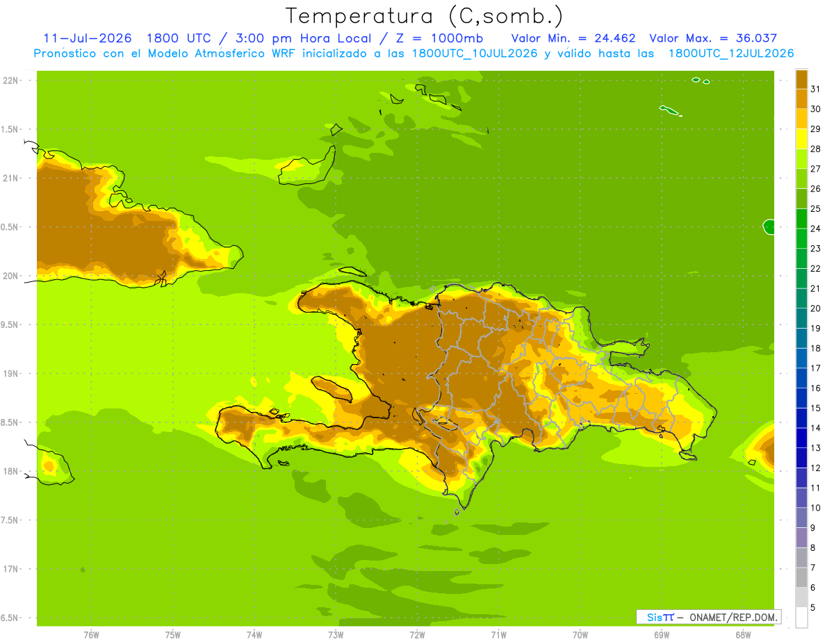
Task: Click the 68W longitude axis label
Action: [743, 634]
